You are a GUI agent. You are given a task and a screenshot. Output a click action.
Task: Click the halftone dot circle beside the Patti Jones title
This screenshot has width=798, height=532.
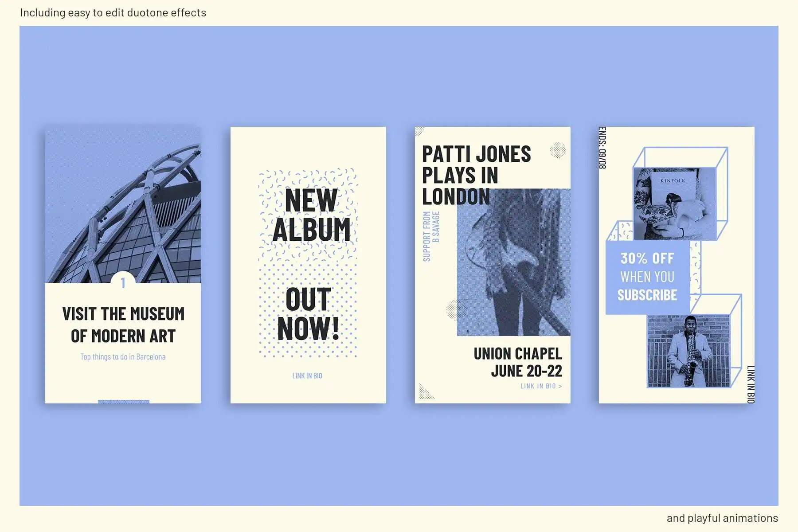point(558,150)
